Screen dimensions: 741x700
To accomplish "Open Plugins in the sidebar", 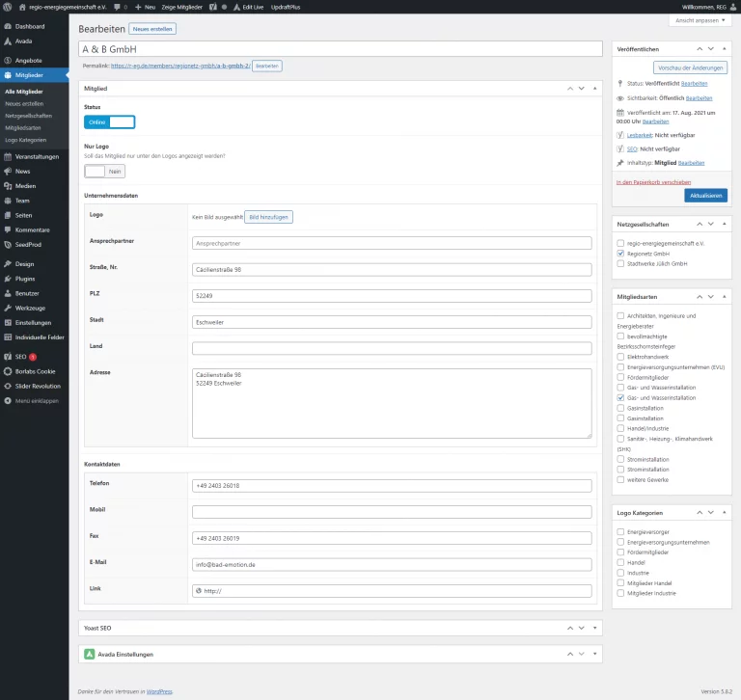I will [26, 278].
